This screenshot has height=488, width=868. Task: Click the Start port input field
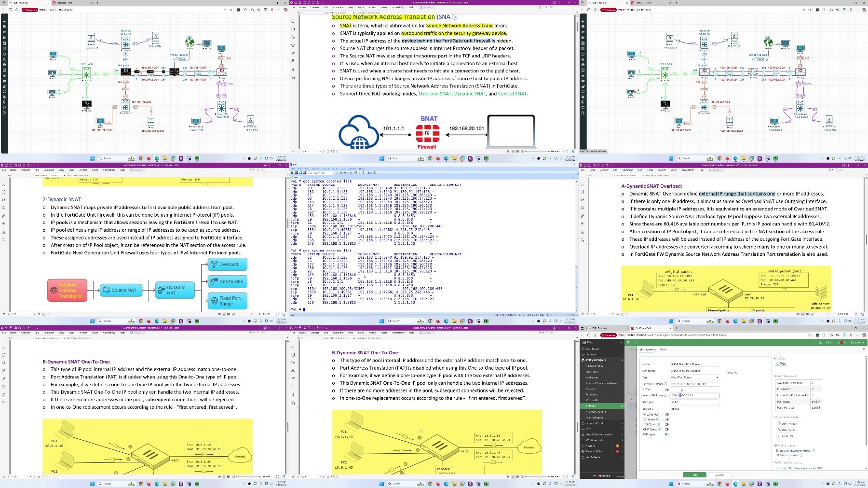point(694,402)
